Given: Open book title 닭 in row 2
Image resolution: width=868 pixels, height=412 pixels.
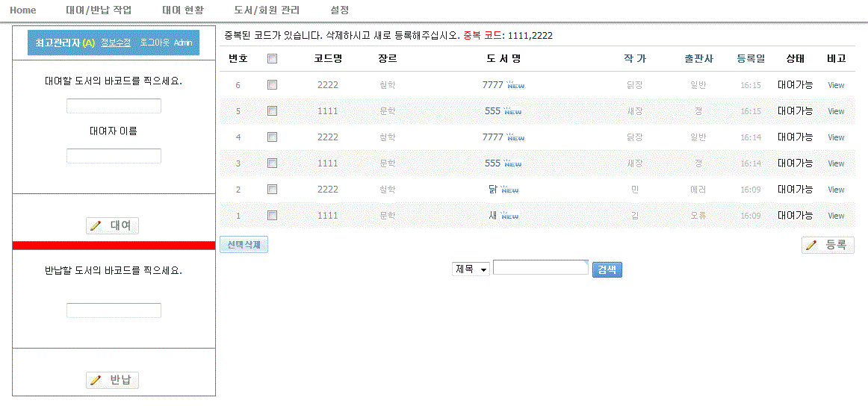Looking at the screenshot, I should pyautogui.click(x=493, y=189).
